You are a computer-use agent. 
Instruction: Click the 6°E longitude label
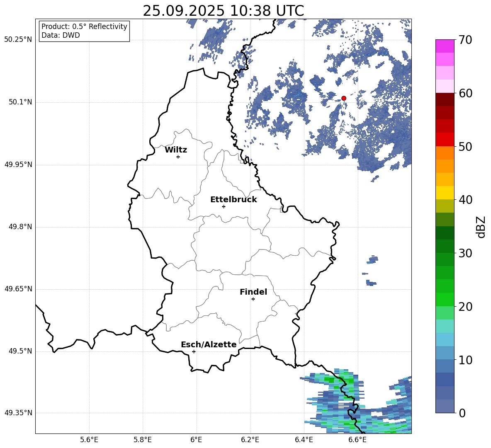pyautogui.click(x=196, y=440)
